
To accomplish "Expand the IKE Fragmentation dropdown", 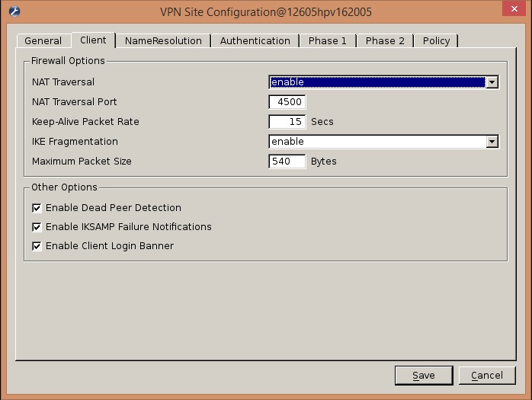I will pyautogui.click(x=492, y=142).
